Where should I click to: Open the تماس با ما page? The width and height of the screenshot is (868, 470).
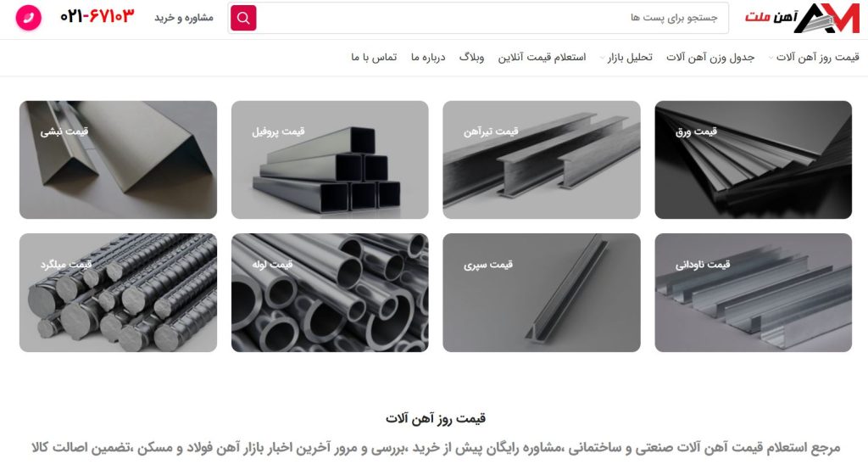pyautogui.click(x=374, y=57)
